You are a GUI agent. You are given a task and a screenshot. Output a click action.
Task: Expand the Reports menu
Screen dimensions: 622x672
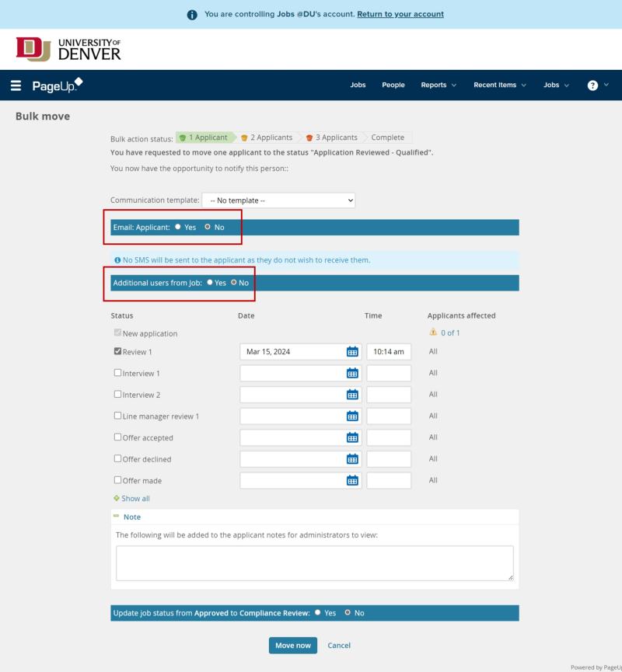click(x=439, y=85)
